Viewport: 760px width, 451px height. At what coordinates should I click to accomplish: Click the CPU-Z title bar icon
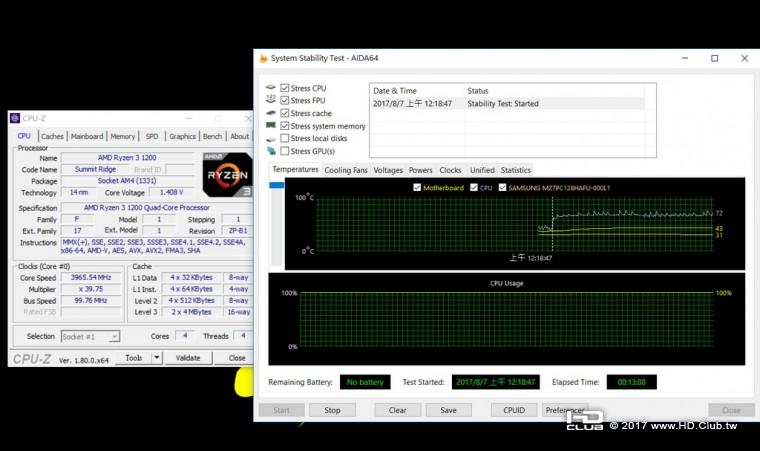[x=15, y=118]
